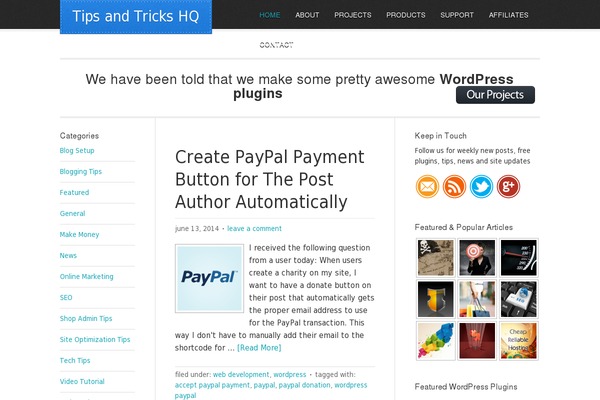Open the General category
Screen dimensions: 600x400
click(x=72, y=214)
